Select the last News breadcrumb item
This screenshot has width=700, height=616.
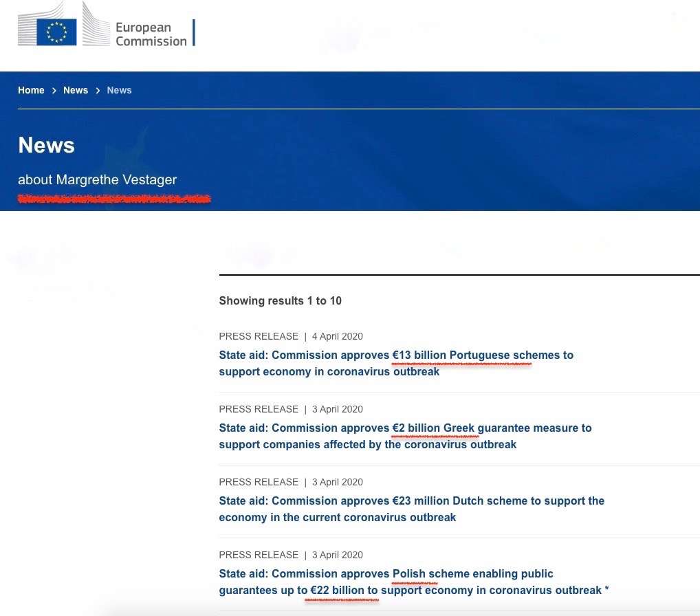click(119, 90)
